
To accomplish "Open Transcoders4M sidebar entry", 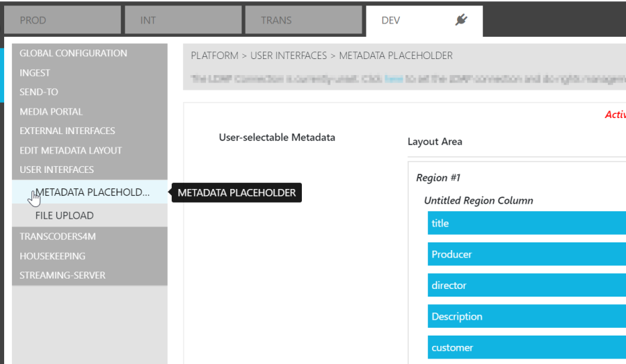I will tap(58, 237).
